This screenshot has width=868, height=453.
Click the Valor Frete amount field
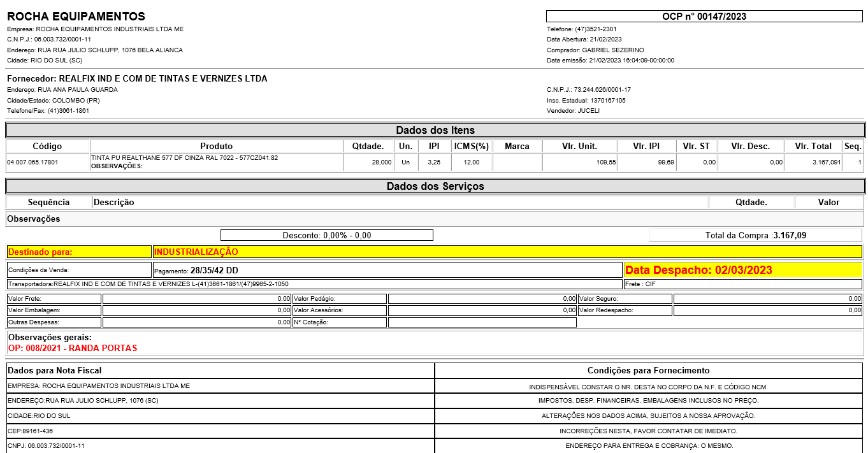pos(196,298)
